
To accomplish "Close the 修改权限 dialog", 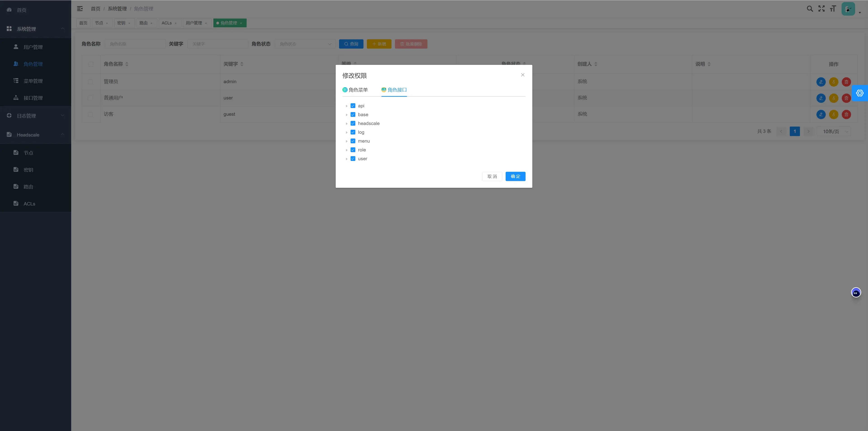I will pyautogui.click(x=523, y=75).
